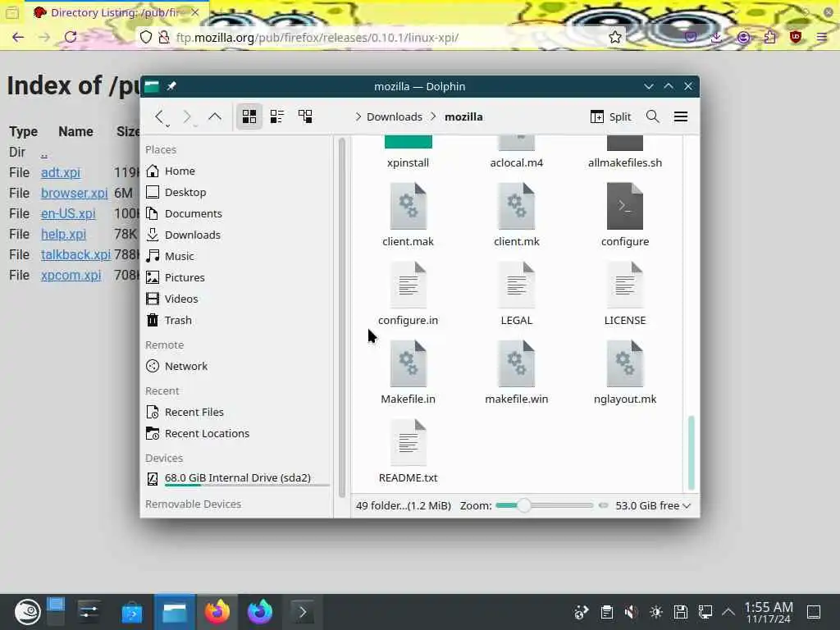
Task: Show hidden system tray icons arrow
Action: [728, 612]
